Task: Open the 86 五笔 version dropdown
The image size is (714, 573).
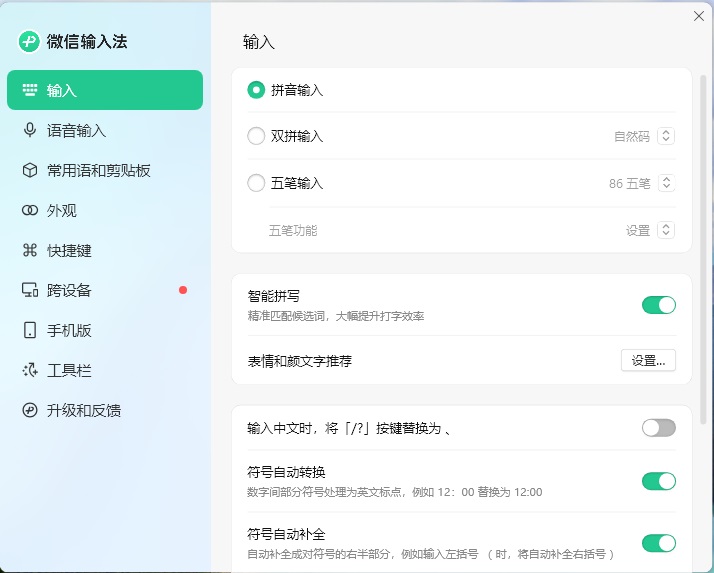Action: pos(666,183)
